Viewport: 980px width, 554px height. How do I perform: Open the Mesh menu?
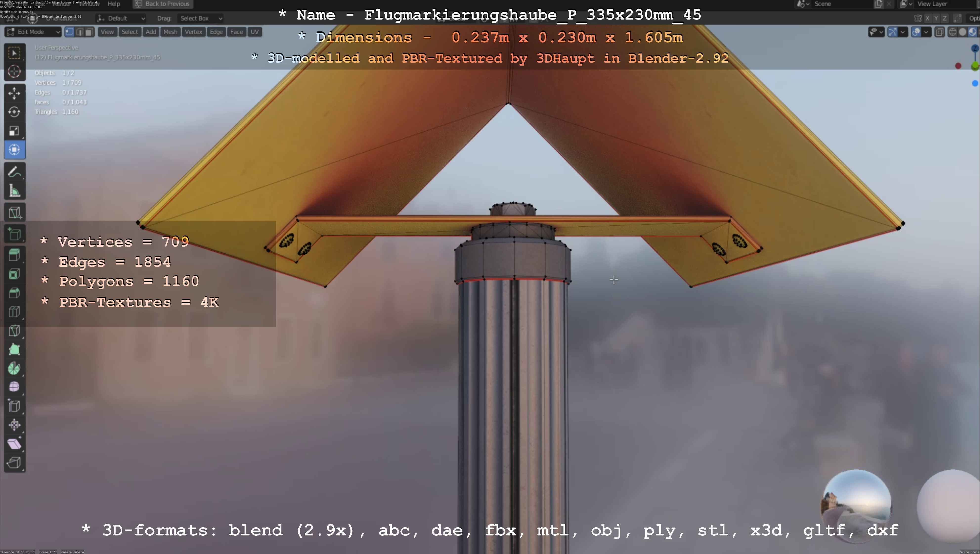click(x=170, y=32)
